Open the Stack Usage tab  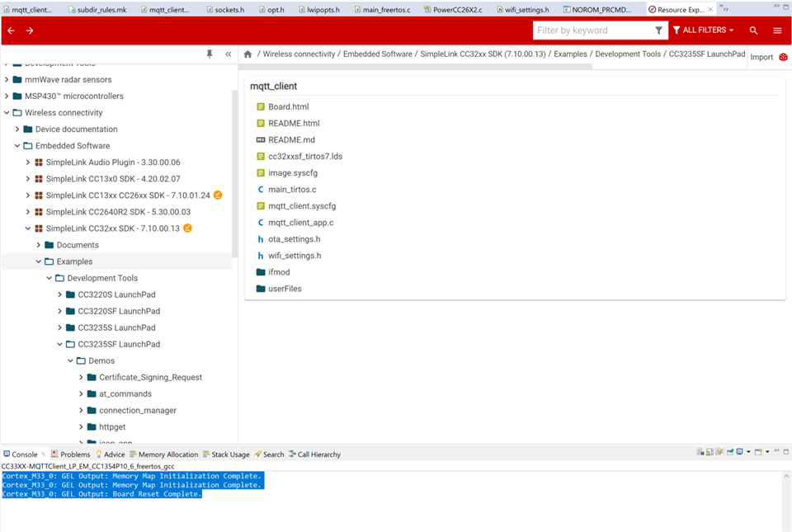[x=226, y=454]
